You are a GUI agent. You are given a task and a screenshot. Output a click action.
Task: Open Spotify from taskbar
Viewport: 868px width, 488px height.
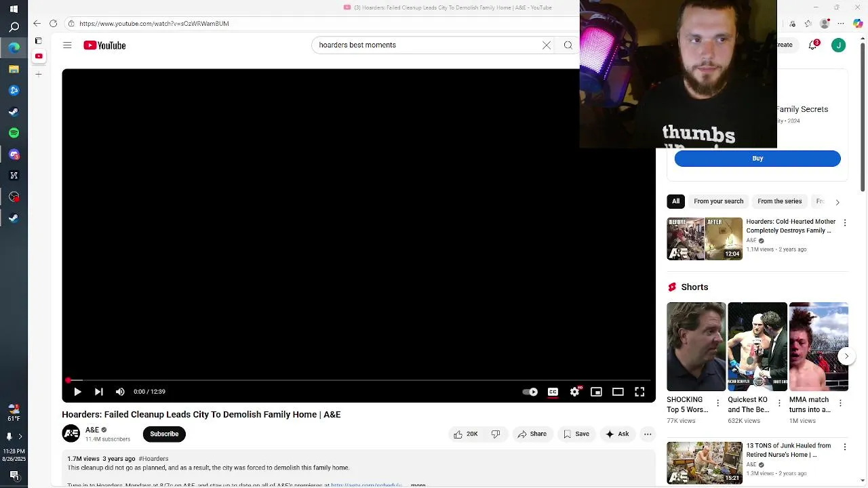14,133
